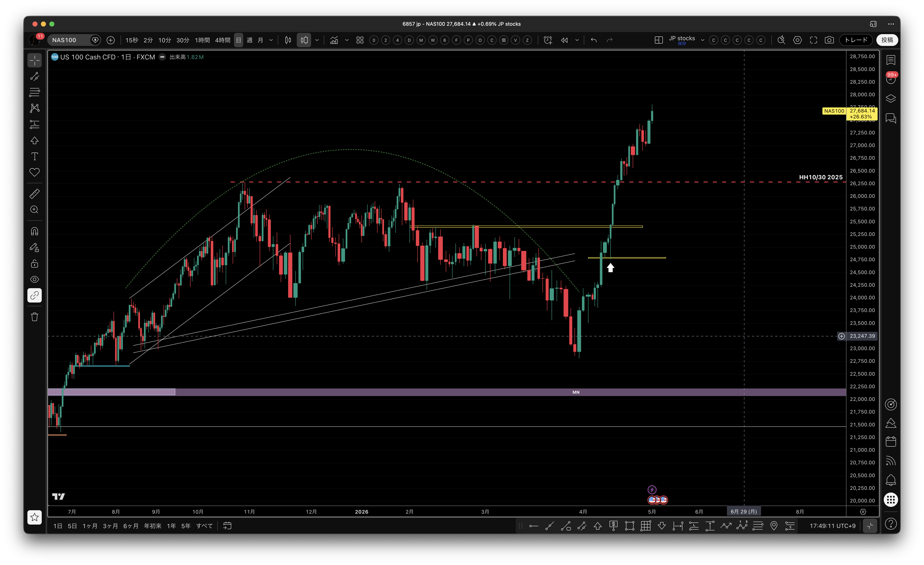
Task: Toggle lock all drawings
Action: pyautogui.click(x=35, y=264)
